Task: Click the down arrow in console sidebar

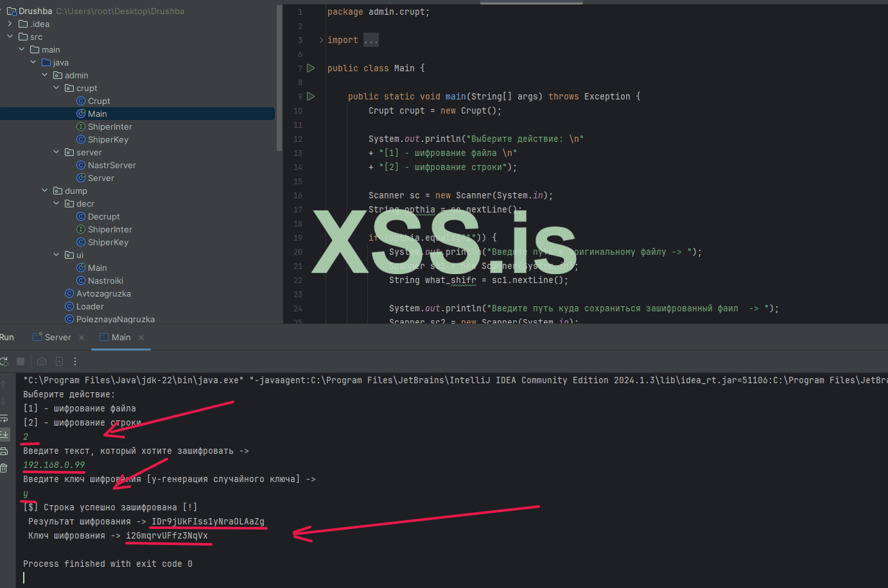Action: coord(4,401)
